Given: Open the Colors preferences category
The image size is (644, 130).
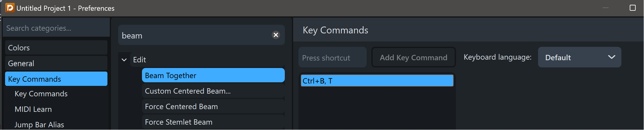Looking at the screenshot, I should (56, 47).
